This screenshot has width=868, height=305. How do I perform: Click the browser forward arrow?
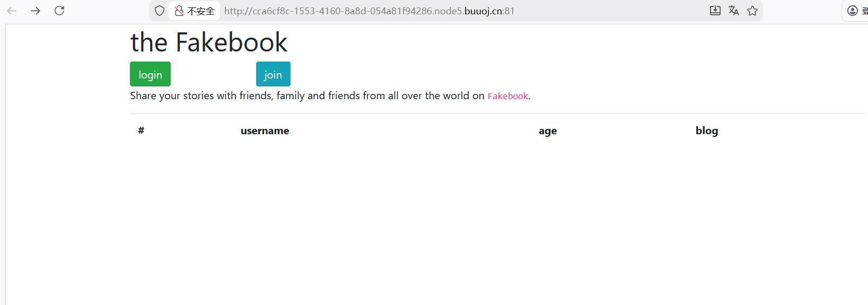coord(36,11)
